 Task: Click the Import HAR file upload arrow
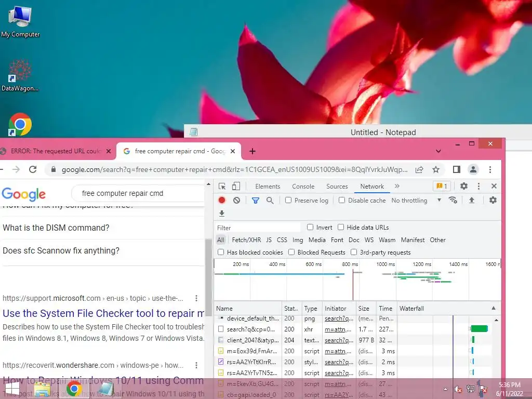(472, 200)
